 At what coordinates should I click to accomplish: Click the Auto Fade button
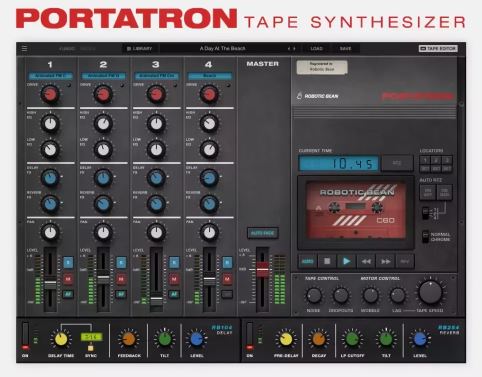pos(263,233)
